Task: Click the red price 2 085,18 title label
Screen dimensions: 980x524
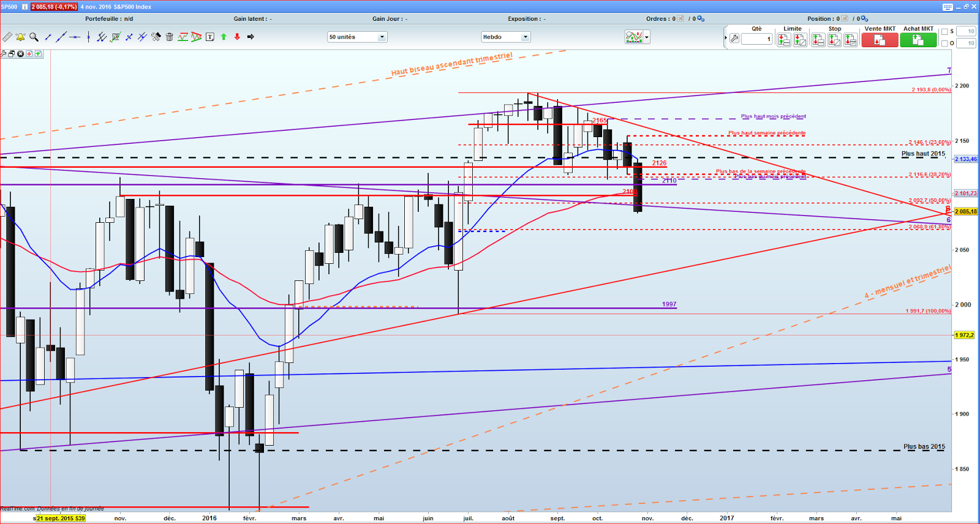Action: pos(54,7)
